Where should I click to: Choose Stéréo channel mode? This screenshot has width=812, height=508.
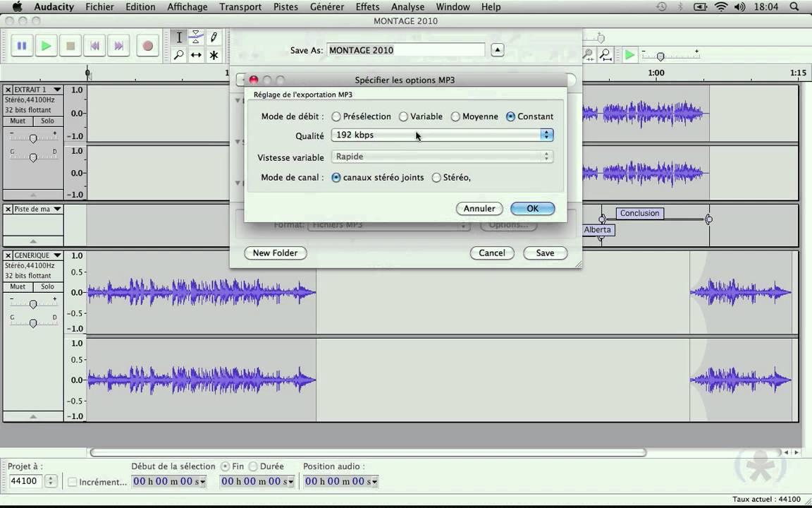(x=436, y=178)
